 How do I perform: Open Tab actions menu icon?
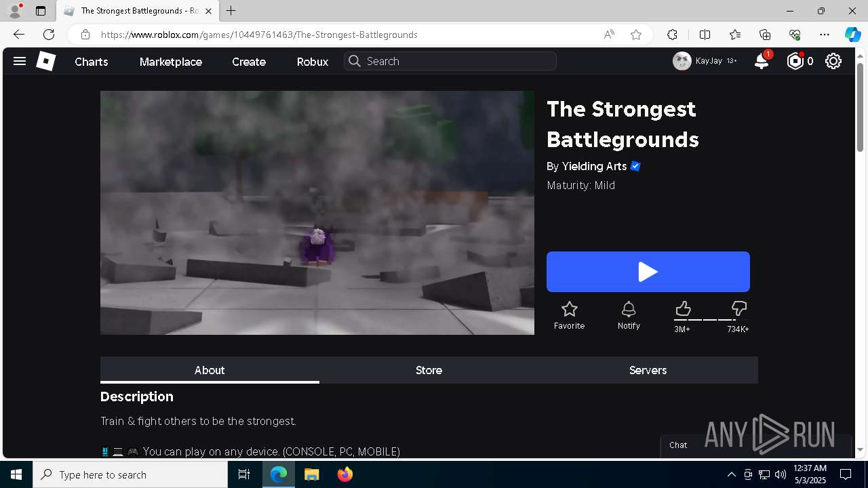(x=41, y=11)
